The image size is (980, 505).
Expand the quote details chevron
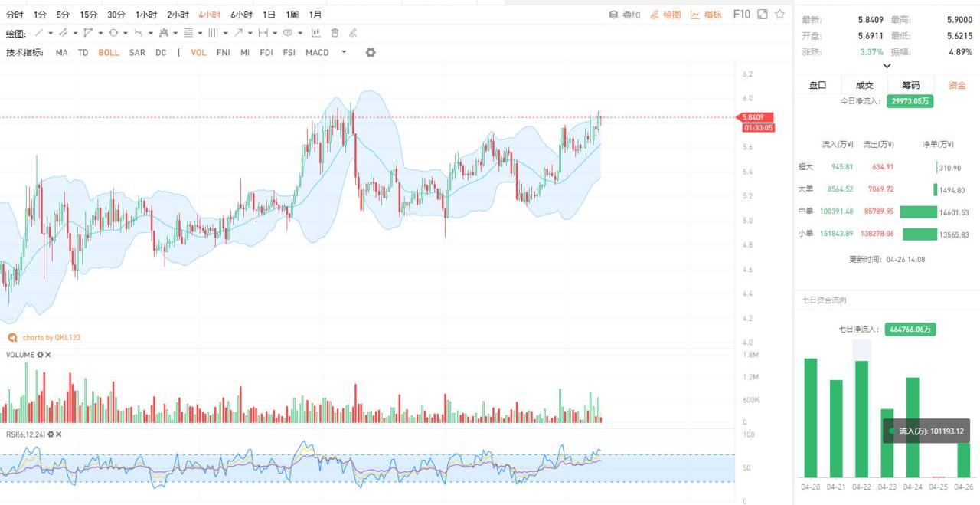[x=887, y=66]
